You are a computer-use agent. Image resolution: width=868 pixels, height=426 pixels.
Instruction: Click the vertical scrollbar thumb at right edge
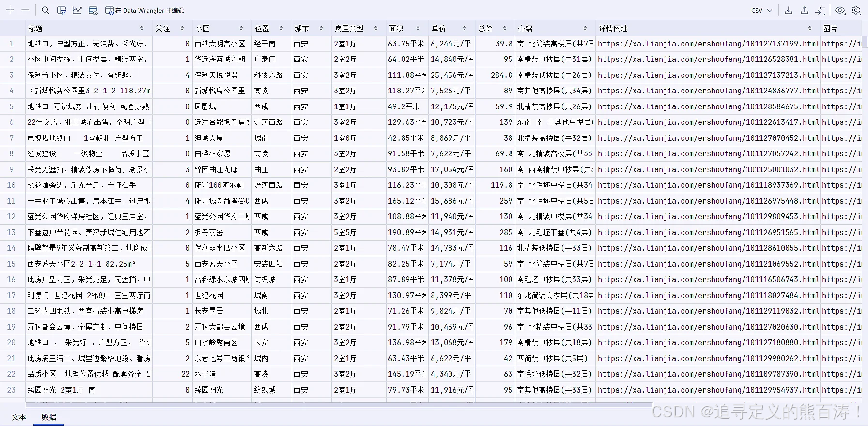coord(865,42)
